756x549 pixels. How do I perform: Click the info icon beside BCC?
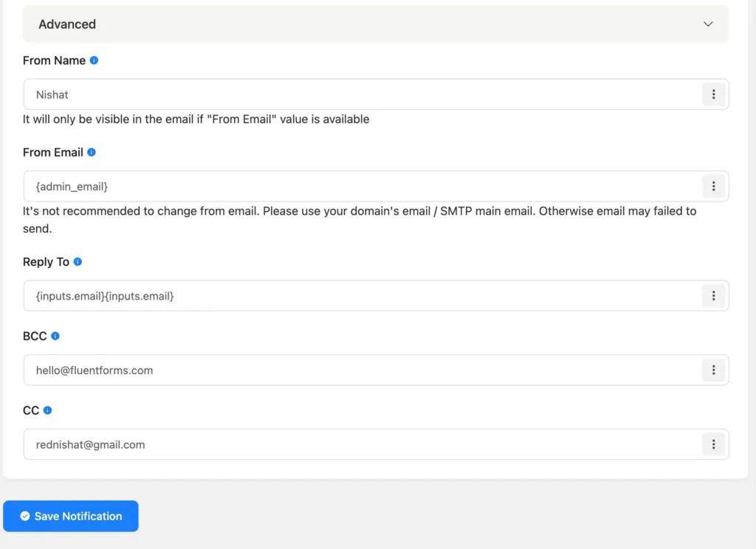pyautogui.click(x=56, y=335)
